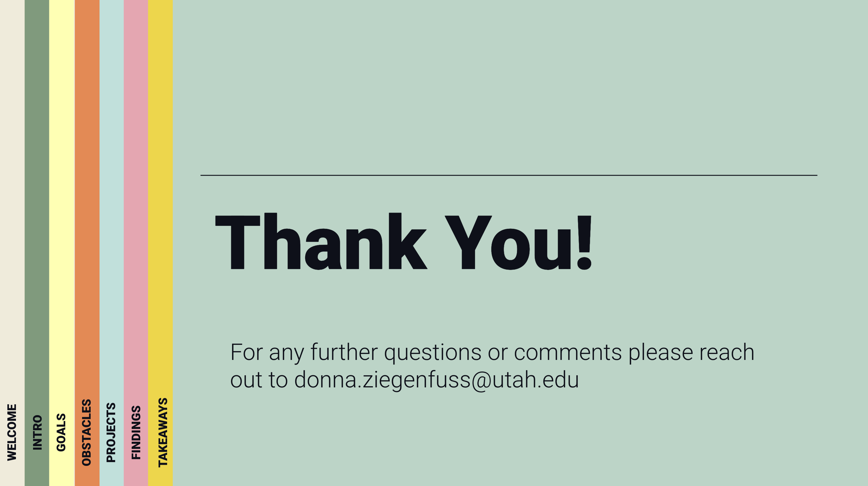Open the PROJECTS section tab
The width and height of the screenshot is (868, 486).
point(111,433)
